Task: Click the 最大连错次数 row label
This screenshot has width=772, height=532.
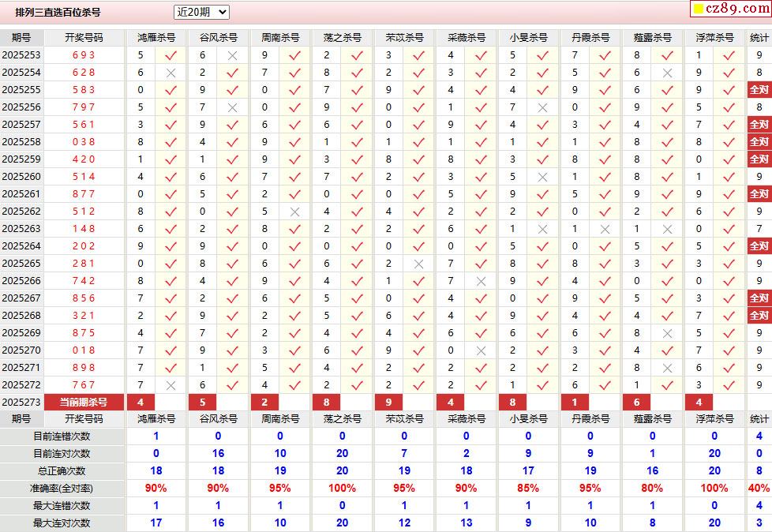Action: point(62,506)
